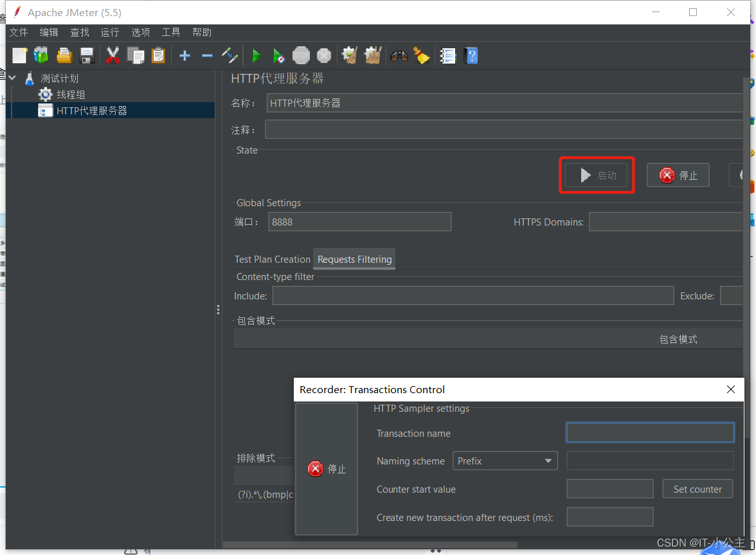The image size is (756, 555).
Task: Open the 查找 menu
Action: (x=80, y=32)
